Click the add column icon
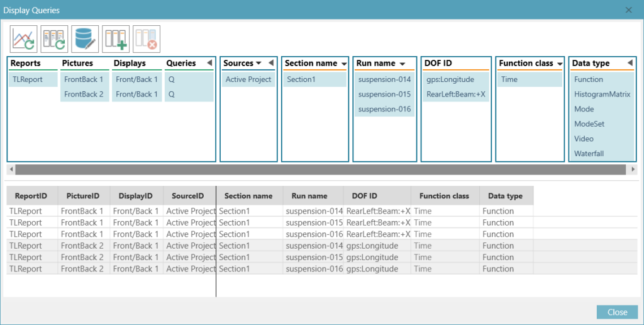This screenshot has width=644, height=325. [x=116, y=39]
